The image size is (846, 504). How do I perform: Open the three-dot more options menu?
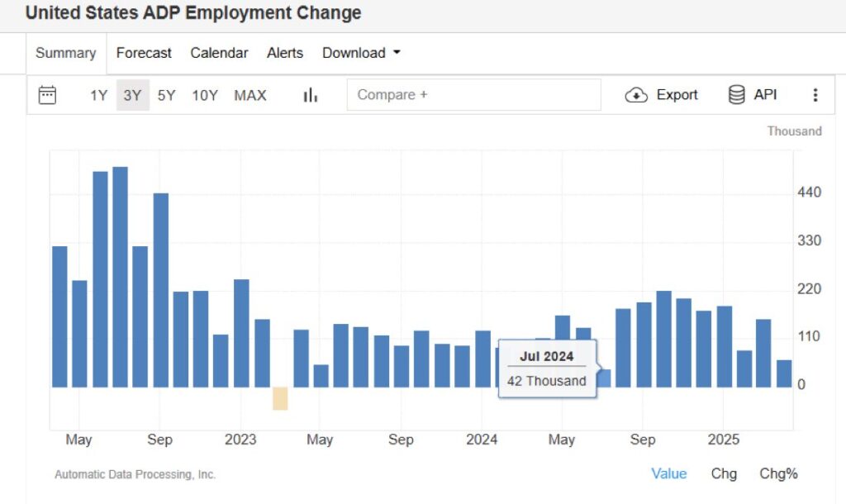pyautogui.click(x=815, y=94)
